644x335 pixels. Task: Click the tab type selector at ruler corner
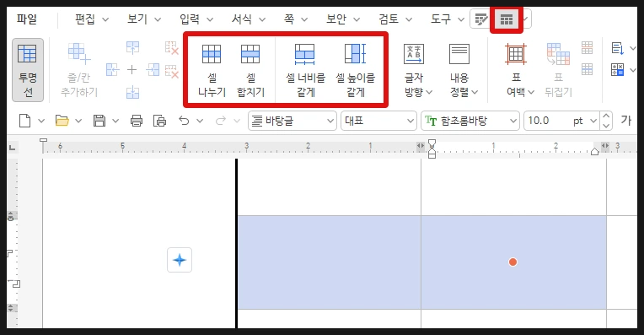tap(13, 147)
